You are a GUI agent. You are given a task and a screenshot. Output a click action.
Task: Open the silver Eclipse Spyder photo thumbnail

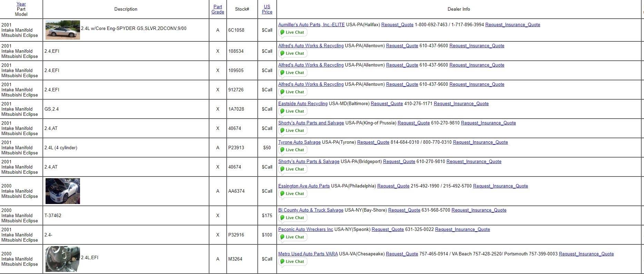pos(63,30)
